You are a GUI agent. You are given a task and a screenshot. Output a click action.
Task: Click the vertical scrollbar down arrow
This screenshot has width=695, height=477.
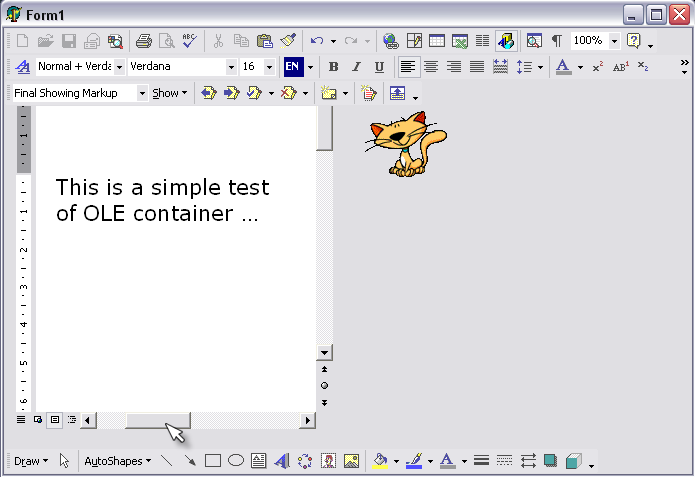[x=323, y=353]
